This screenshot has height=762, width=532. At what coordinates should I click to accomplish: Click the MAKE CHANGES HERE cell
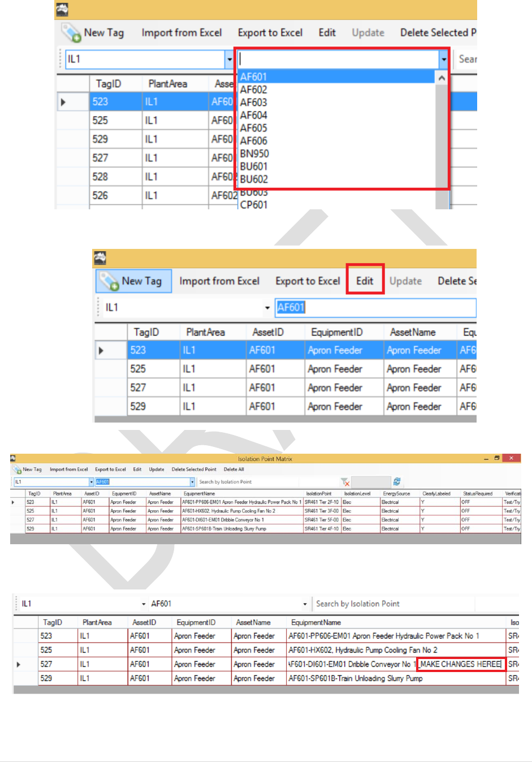461,664
